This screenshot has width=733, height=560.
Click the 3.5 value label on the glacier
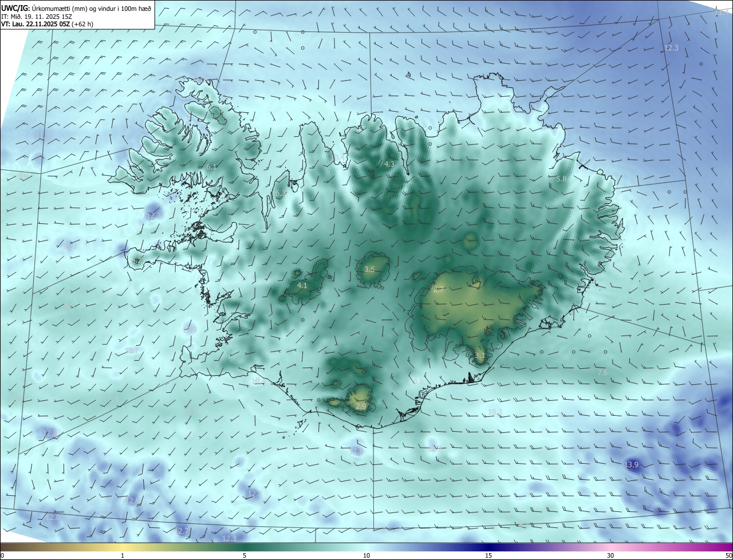click(x=369, y=269)
